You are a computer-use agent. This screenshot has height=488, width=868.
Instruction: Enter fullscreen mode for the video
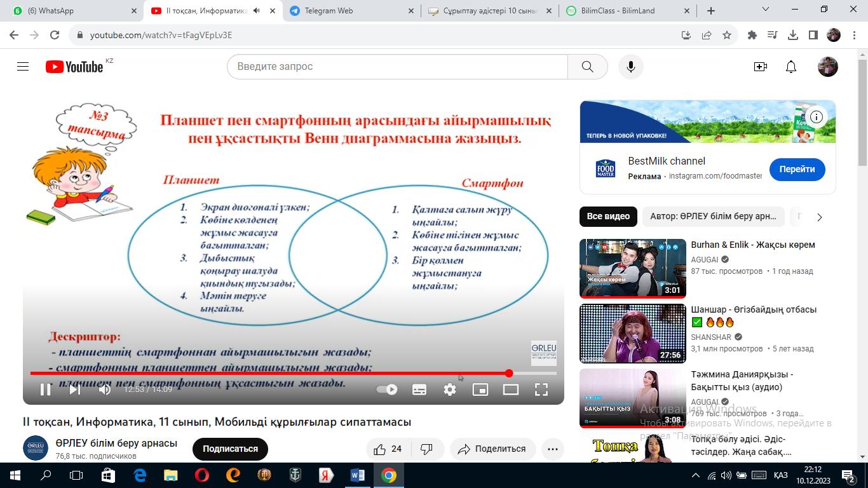541,390
